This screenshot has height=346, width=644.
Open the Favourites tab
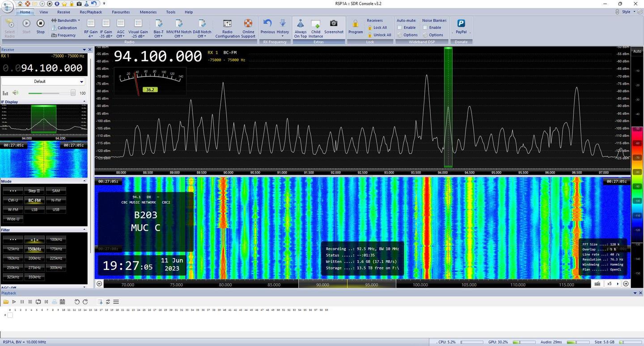click(121, 12)
